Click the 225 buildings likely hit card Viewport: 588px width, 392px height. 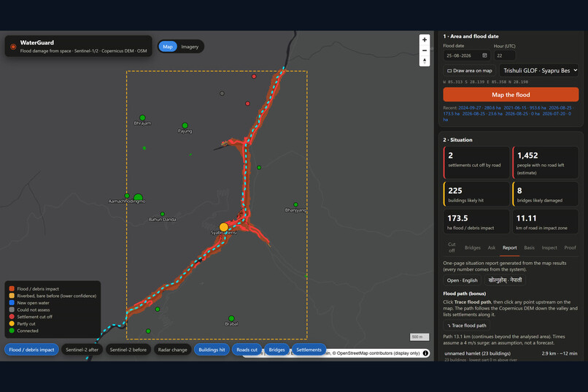pyautogui.click(x=476, y=194)
